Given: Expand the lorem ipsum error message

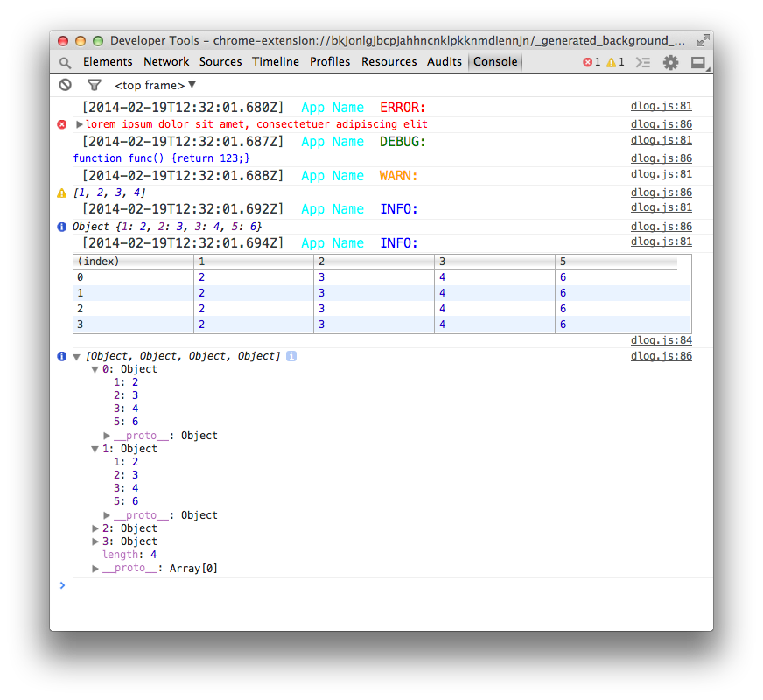Looking at the screenshot, I should 79,124.
